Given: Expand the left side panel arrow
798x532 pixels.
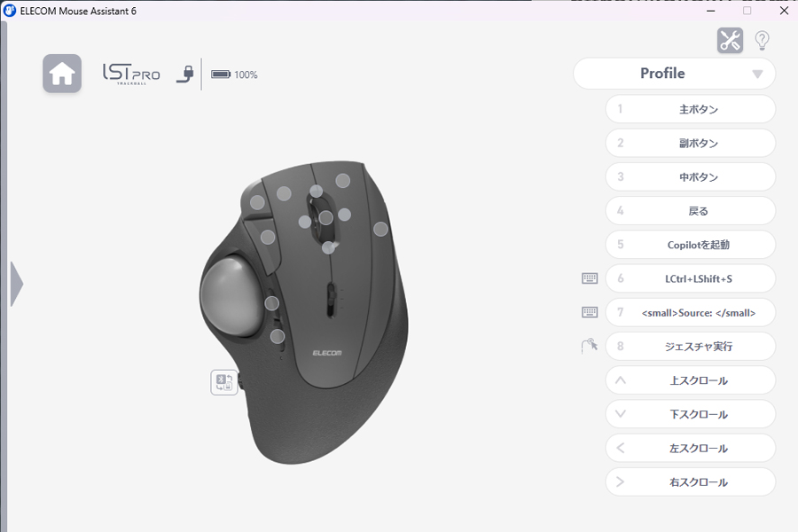Looking at the screenshot, I should coord(17,284).
